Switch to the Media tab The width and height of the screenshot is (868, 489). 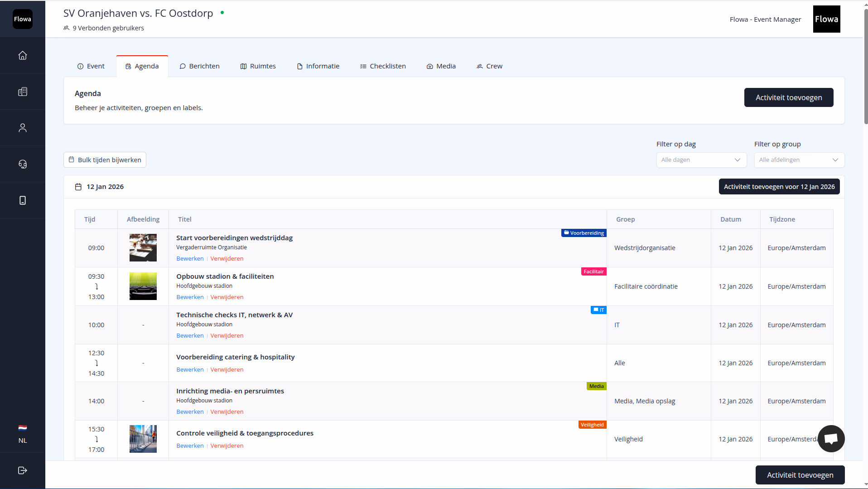441,66
